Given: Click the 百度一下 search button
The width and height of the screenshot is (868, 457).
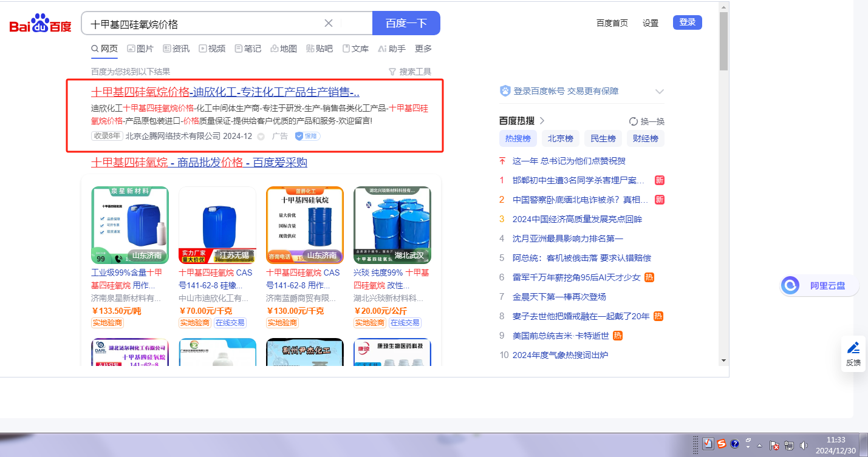Looking at the screenshot, I should 406,24.
